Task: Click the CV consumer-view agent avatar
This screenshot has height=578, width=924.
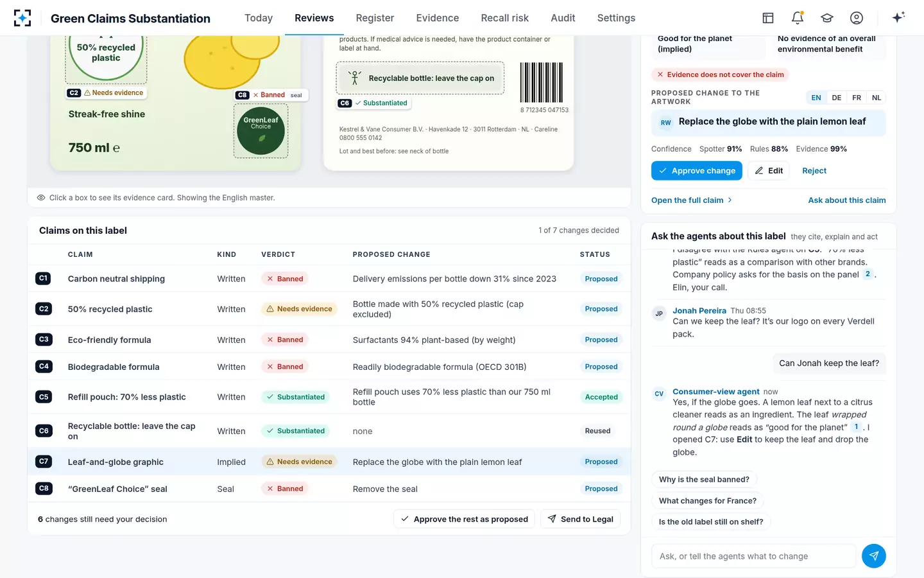Action: tap(659, 394)
